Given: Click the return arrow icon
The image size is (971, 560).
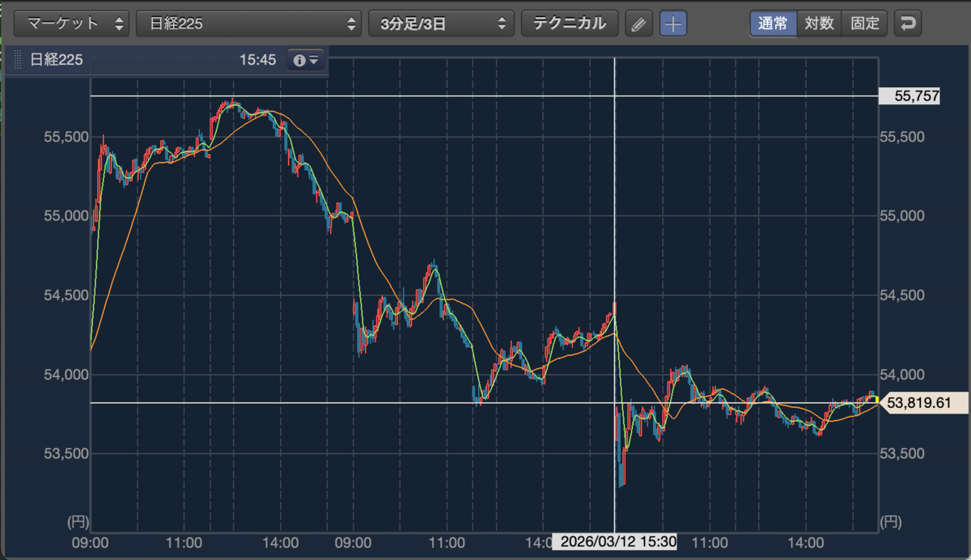Looking at the screenshot, I should pyautogui.click(x=908, y=23).
